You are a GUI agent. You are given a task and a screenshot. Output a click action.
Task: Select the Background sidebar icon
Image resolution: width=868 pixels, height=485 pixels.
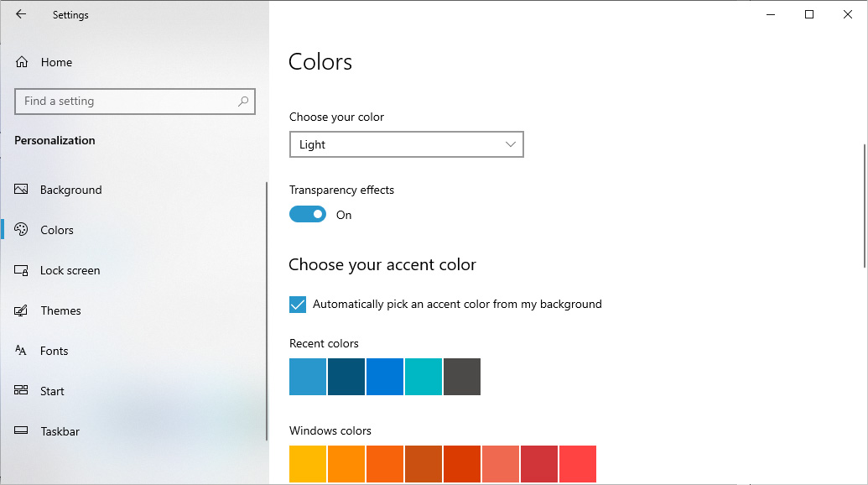tap(21, 190)
